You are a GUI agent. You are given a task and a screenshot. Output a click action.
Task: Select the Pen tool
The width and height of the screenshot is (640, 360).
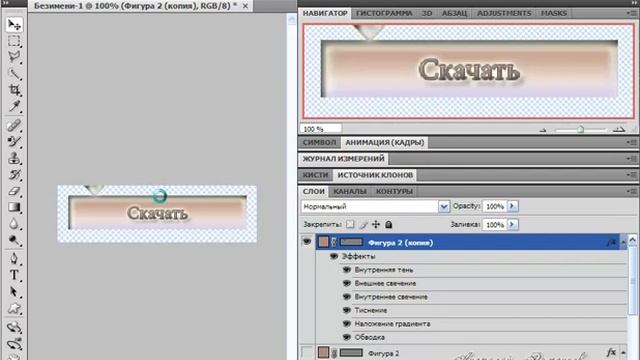(14, 259)
